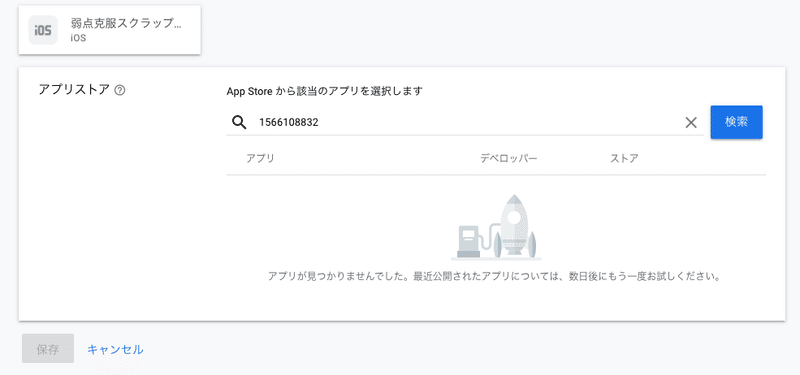Click the rocket no-results illustration

click(496, 227)
